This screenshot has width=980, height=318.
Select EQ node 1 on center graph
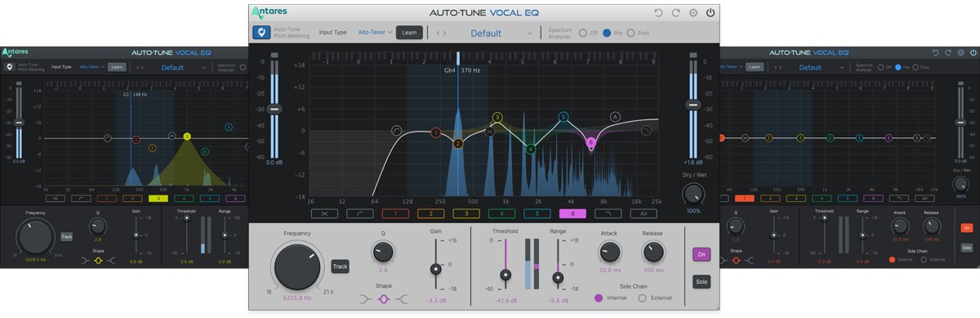436,132
